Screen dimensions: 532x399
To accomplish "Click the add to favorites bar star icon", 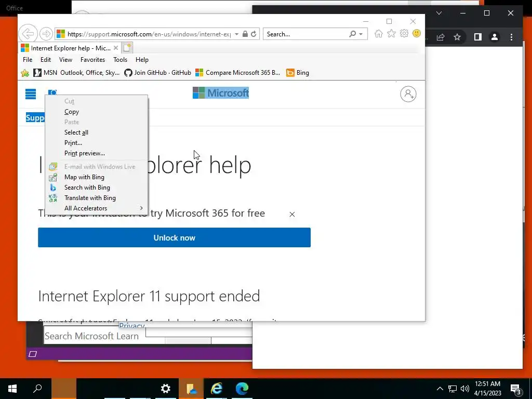I will click(x=25, y=73).
